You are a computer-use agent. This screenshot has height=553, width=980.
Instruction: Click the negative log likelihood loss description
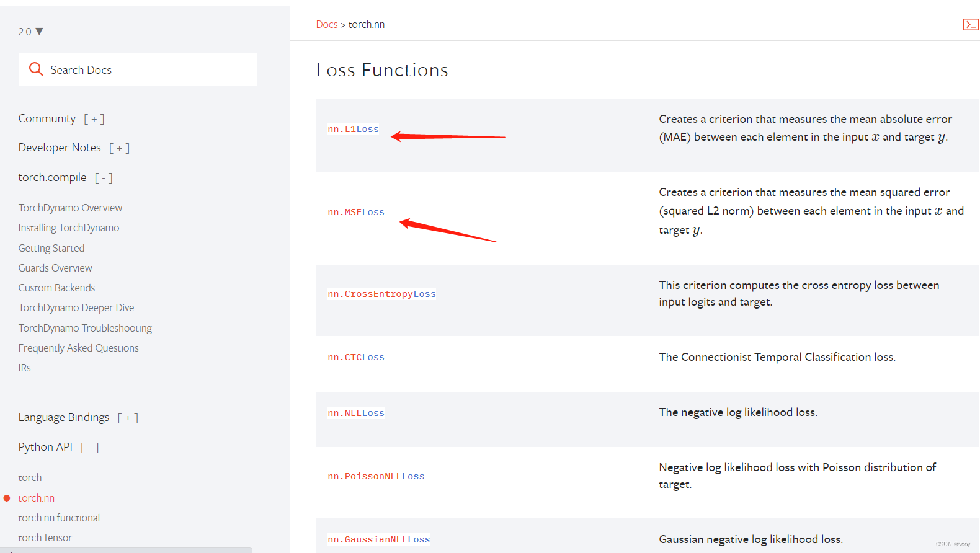pyautogui.click(x=738, y=412)
